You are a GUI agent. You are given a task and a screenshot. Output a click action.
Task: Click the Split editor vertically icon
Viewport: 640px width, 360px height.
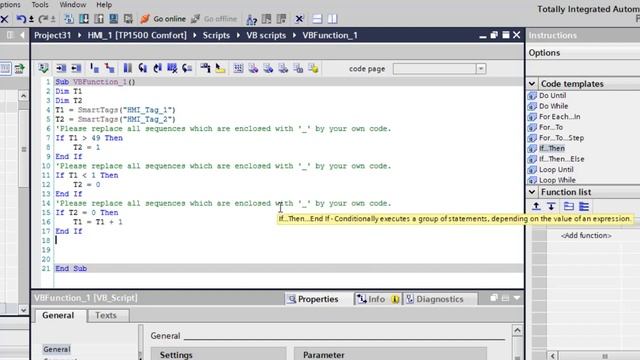332,19
